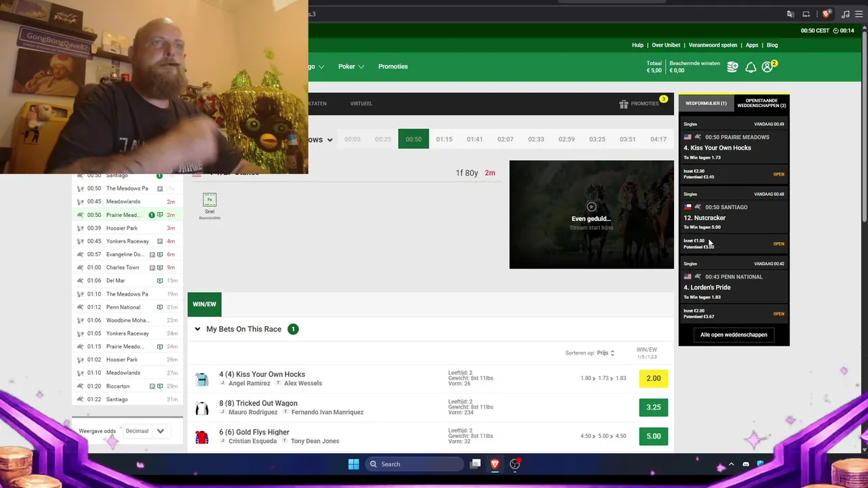Open the Apps link
868x488 pixels.
[752, 45]
